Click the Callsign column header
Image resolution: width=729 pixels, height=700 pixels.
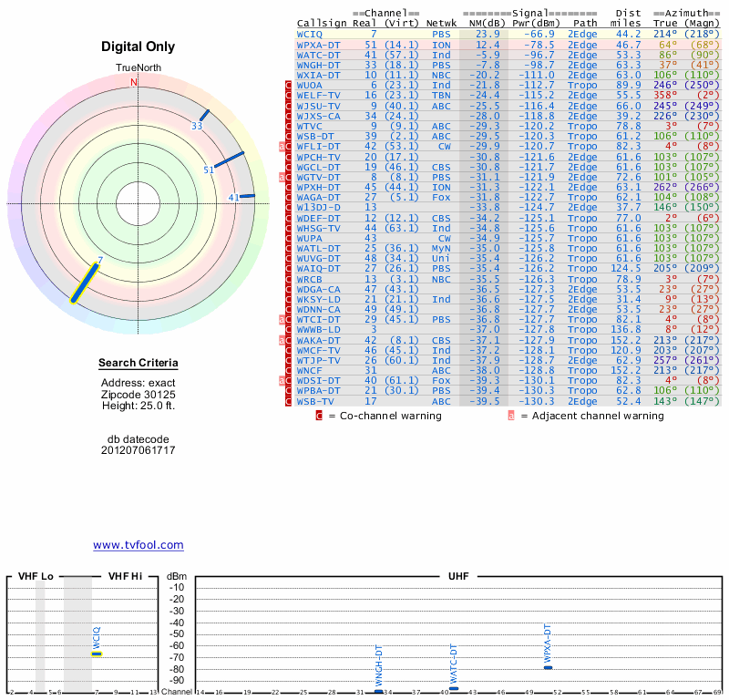(322, 23)
